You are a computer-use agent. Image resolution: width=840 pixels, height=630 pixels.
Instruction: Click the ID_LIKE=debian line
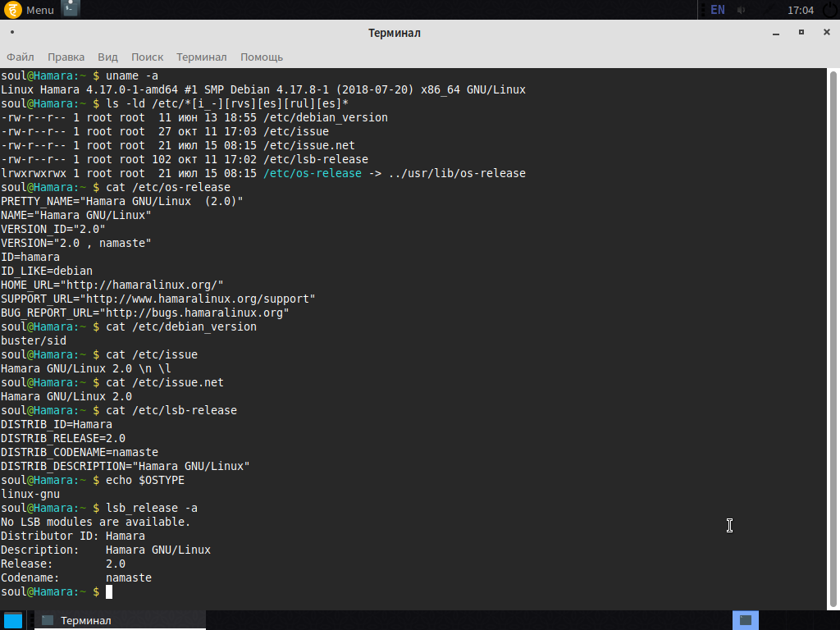pyautogui.click(x=47, y=271)
